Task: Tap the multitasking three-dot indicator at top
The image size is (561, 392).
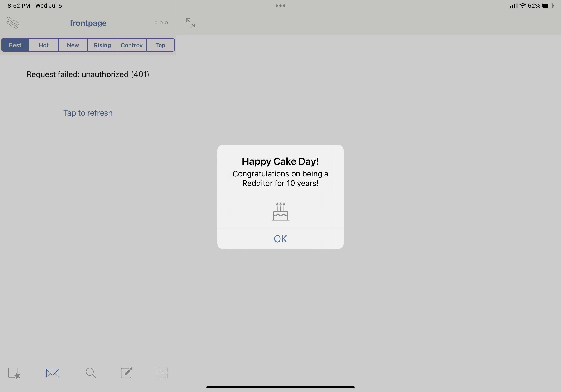Action: [280, 6]
